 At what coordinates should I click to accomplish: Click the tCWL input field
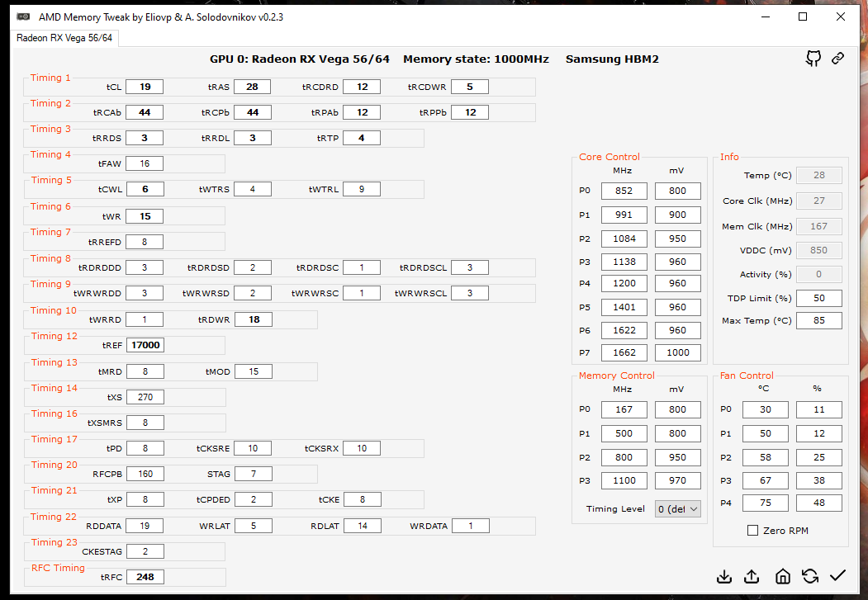pos(145,189)
